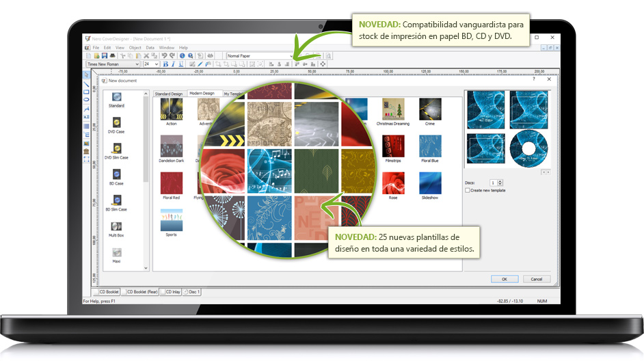Increase the Discs count stepper
The height and width of the screenshot is (361, 644).
tap(500, 181)
